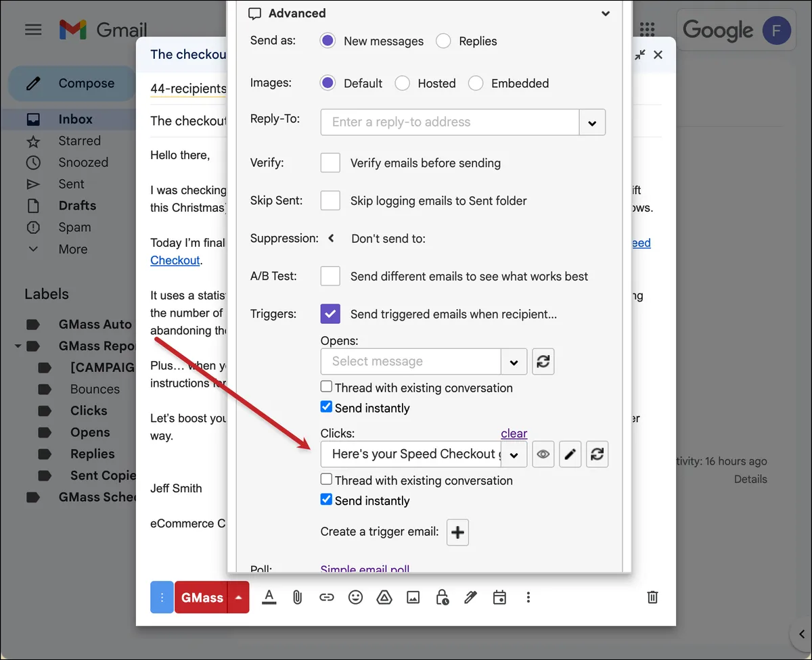Check Thread with existing conversation under Clicks
812x660 pixels.
click(x=326, y=479)
